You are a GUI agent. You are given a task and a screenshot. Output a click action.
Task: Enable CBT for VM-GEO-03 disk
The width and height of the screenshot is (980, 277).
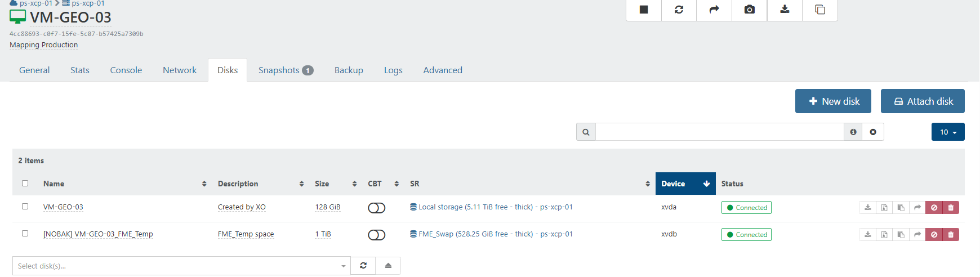[x=376, y=208]
